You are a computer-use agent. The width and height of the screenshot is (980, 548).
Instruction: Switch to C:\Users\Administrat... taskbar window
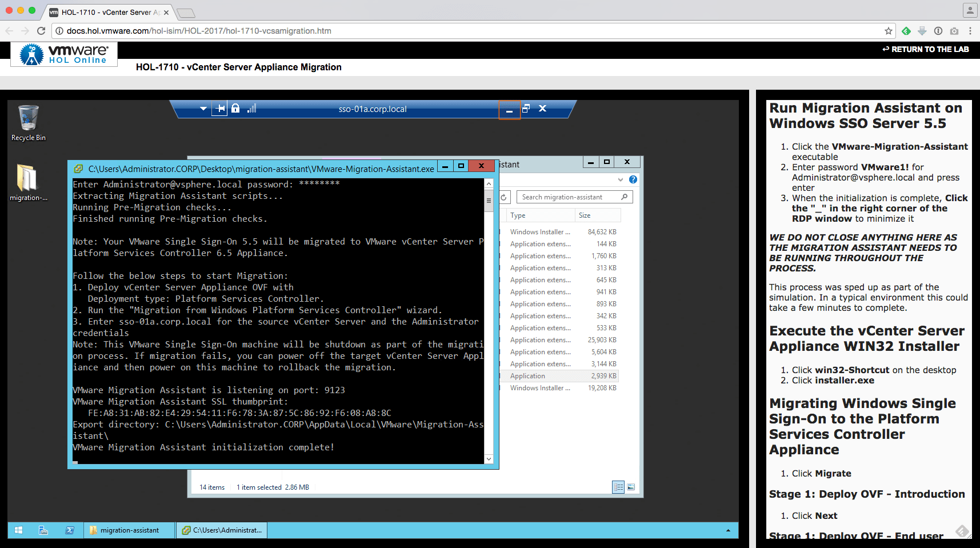pyautogui.click(x=222, y=530)
